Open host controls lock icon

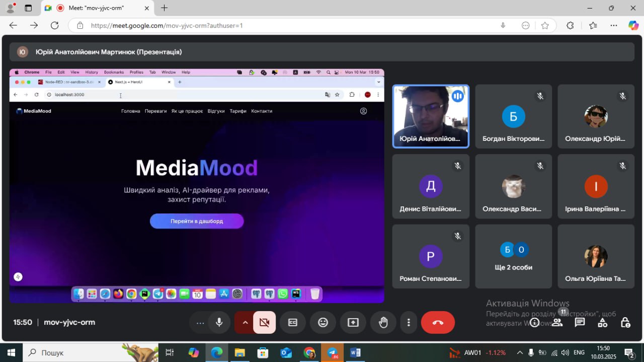(x=625, y=322)
